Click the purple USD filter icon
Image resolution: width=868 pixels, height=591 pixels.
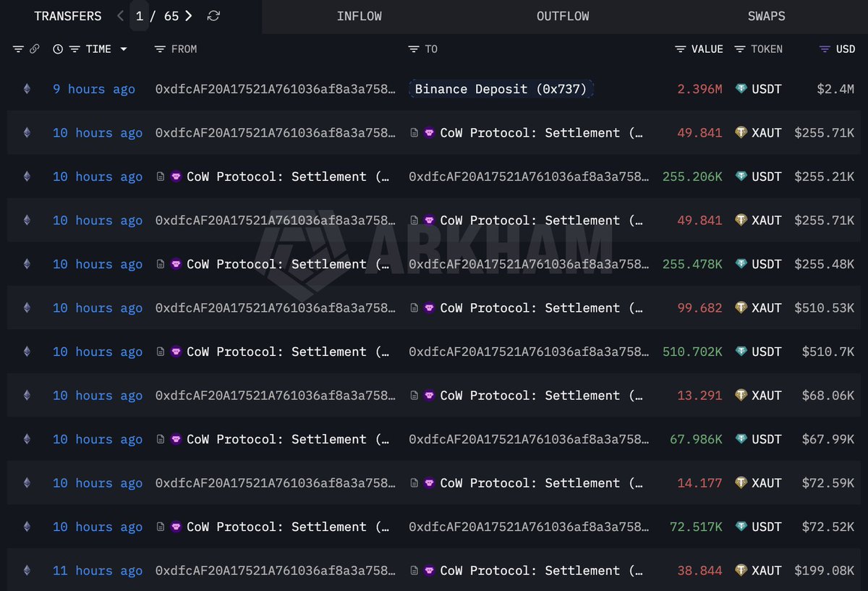pos(825,49)
